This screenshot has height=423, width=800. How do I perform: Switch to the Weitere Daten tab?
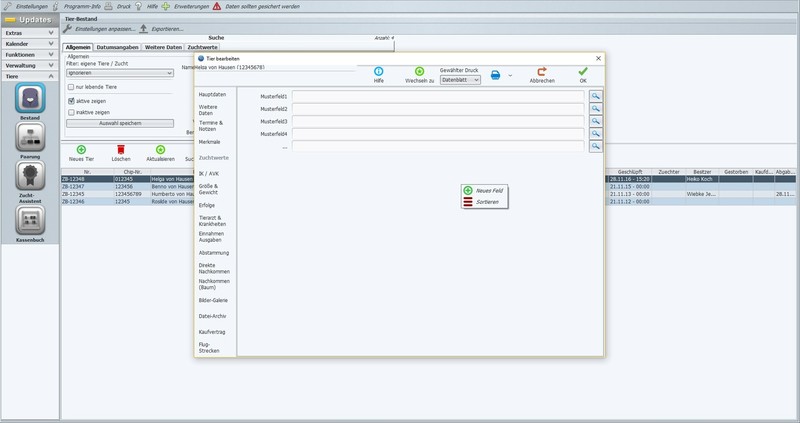coord(163,47)
